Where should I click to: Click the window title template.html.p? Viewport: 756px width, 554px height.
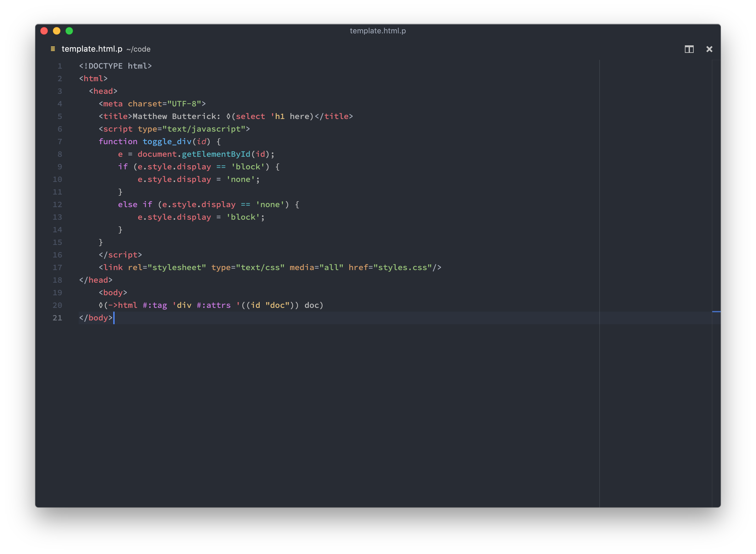tap(377, 31)
